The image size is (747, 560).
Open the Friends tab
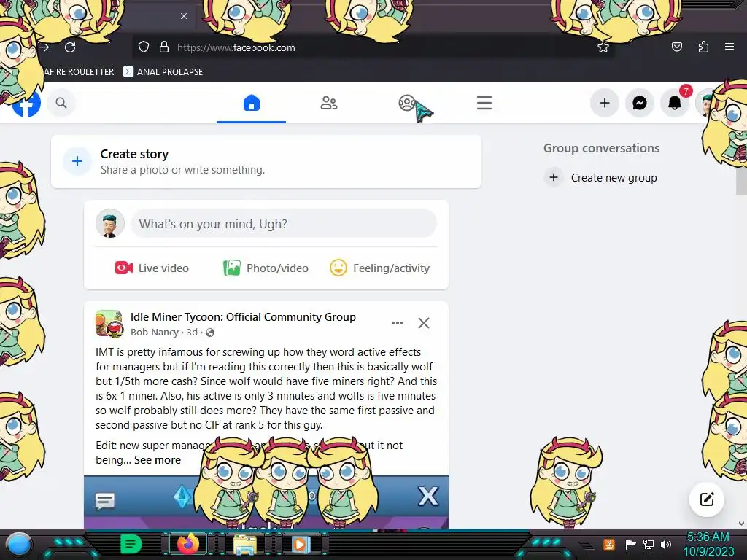329,103
